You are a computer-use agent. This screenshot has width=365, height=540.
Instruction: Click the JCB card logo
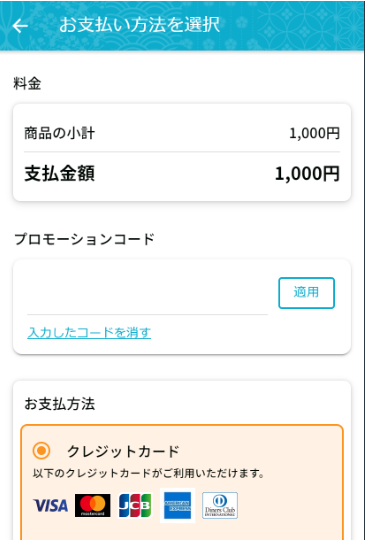[135, 505]
